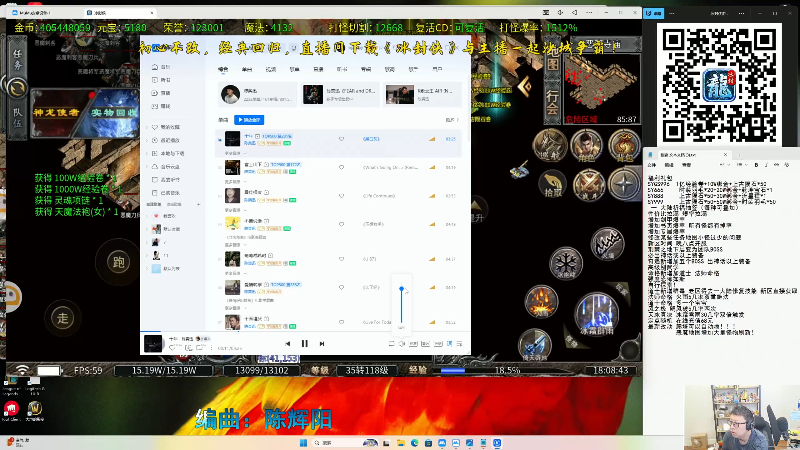Favorite the U 87 row with its heart
This screenshot has width=800, height=450.
coord(341,259)
